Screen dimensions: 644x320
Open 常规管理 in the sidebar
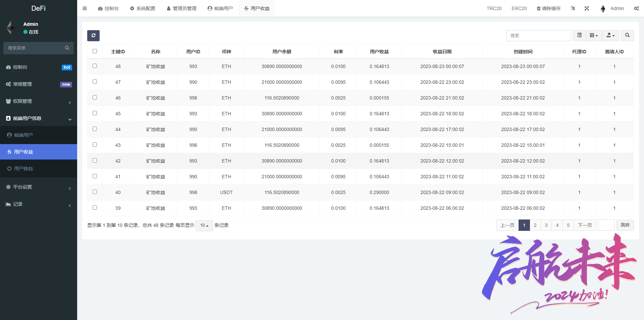coord(39,84)
